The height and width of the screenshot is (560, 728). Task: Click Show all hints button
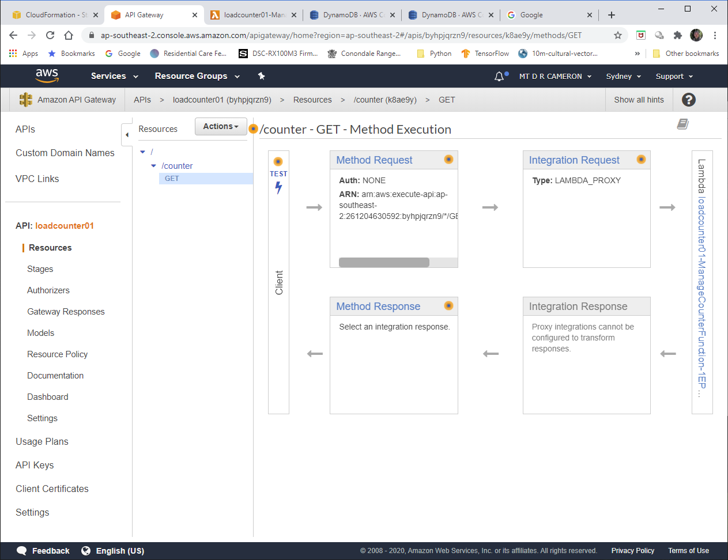(639, 100)
